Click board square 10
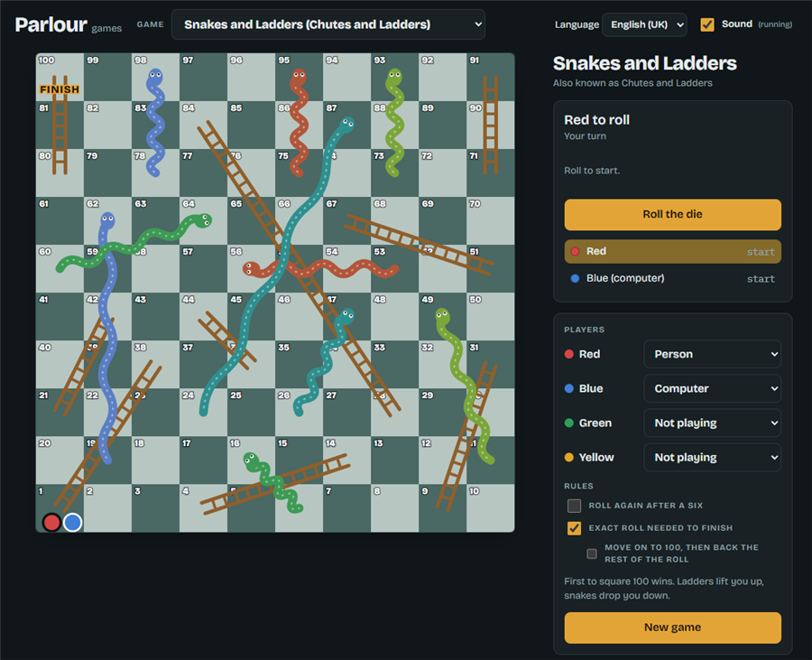 point(491,507)
